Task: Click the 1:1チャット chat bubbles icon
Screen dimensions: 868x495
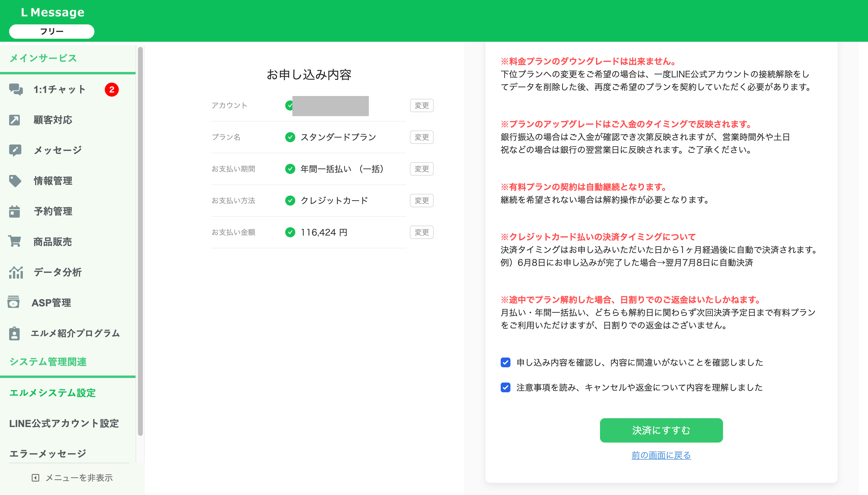Action: tap(16, 89)
